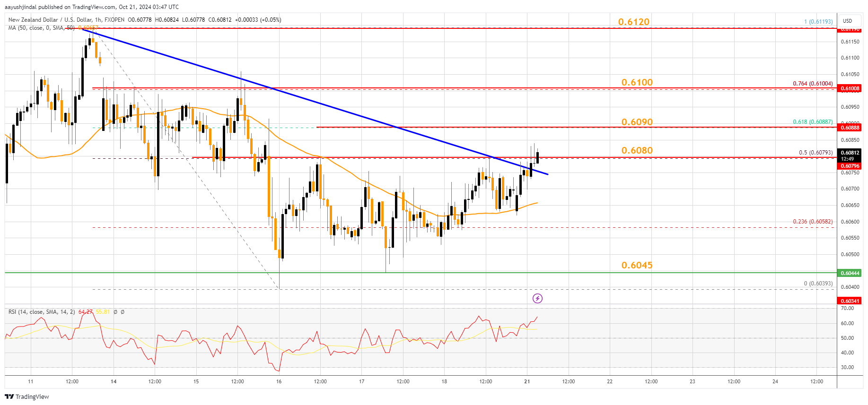Click the date 23 on time axis
The width and height of the screenshot is (868, 405).
tap(693, 382)
